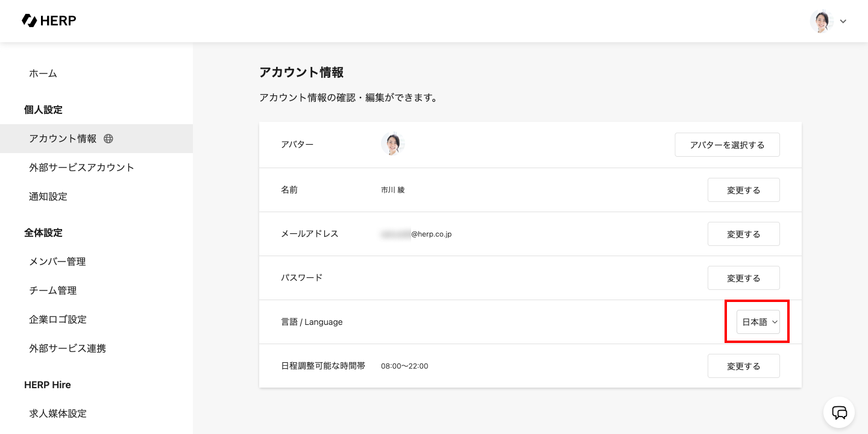This screenshot has height=434, width=868.
Task: Click the globe icon beside アカウント情報
Action: [x=108, y=139]
